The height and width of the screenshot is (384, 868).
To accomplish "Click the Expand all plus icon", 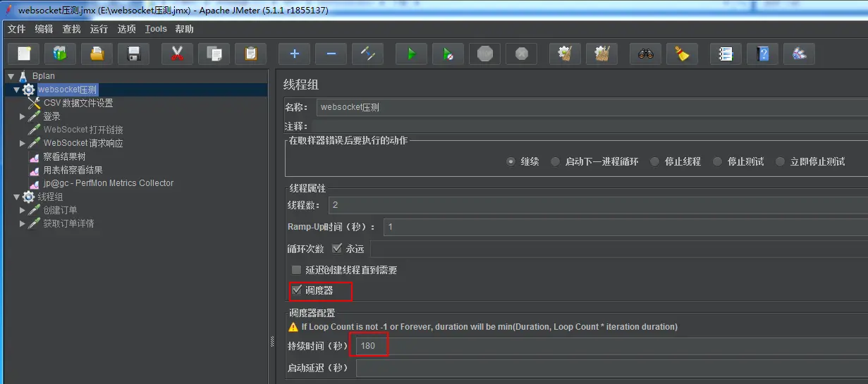I will (294, 54).
